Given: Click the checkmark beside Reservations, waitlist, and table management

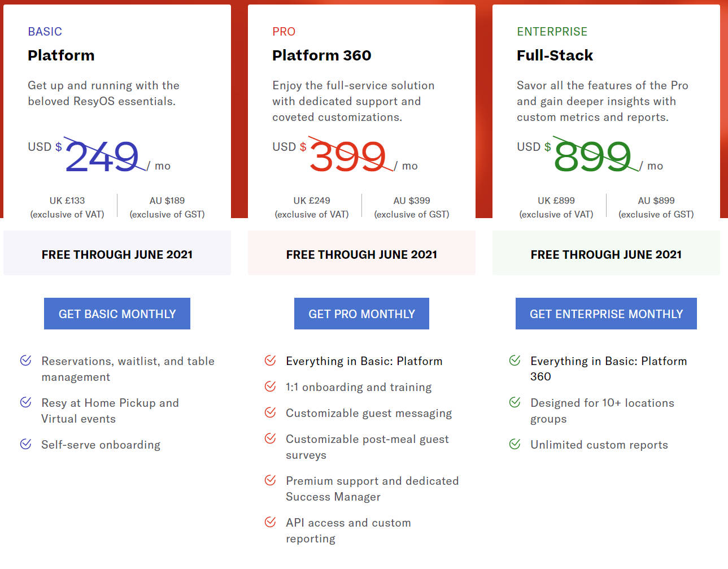Looking at the screenshot, I should pos(25,360).
